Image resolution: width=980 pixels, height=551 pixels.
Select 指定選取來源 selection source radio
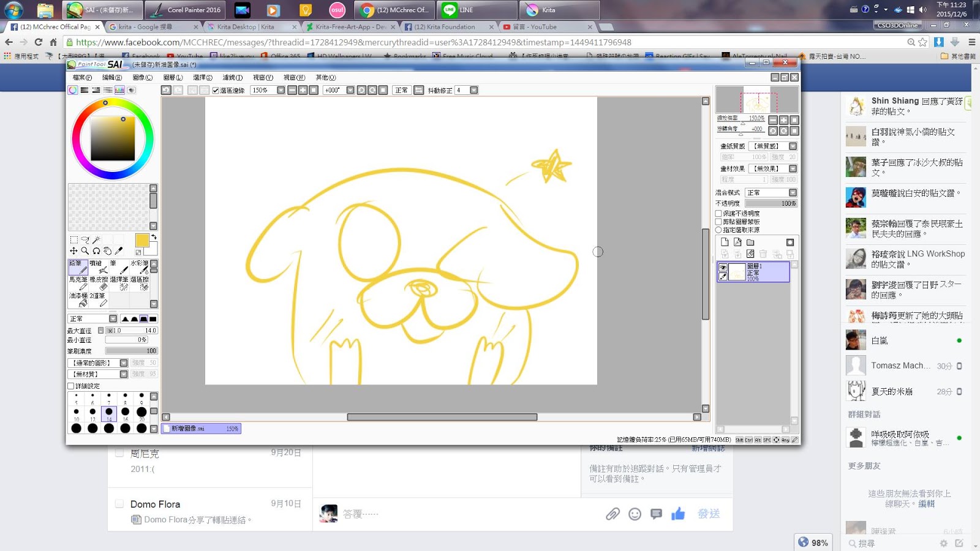[x=719, y=230]
